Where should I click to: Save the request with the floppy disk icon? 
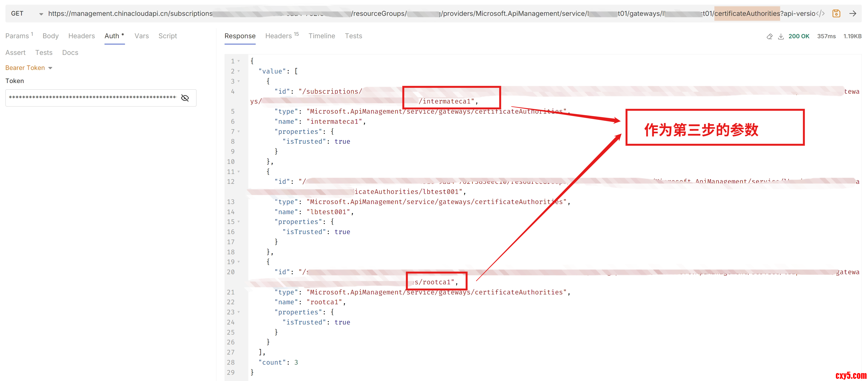click(x=836, y=13)
